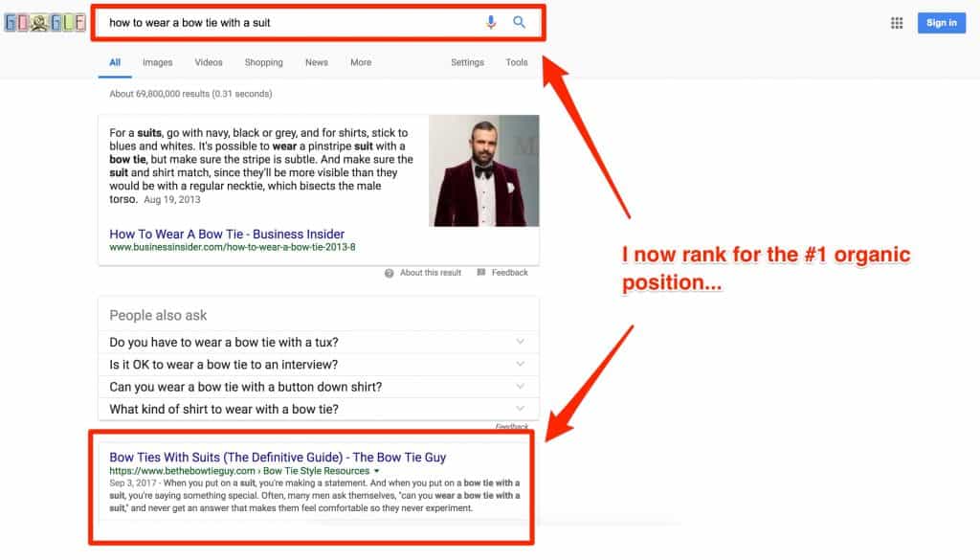Screen dimensions: 980x560
Task: Expand "What kind of shirt to wear with a bow tie?"
Action: pyautogui.click(x=318, y=410)
